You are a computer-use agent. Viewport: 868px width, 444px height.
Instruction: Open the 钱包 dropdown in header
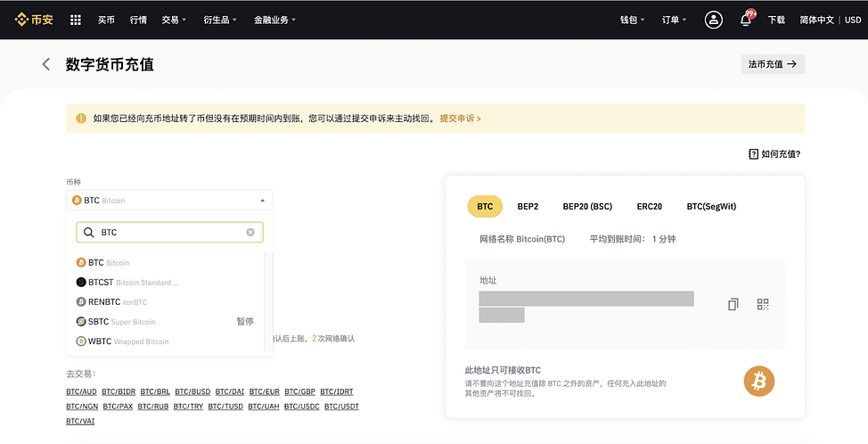[x=632, y=20]
